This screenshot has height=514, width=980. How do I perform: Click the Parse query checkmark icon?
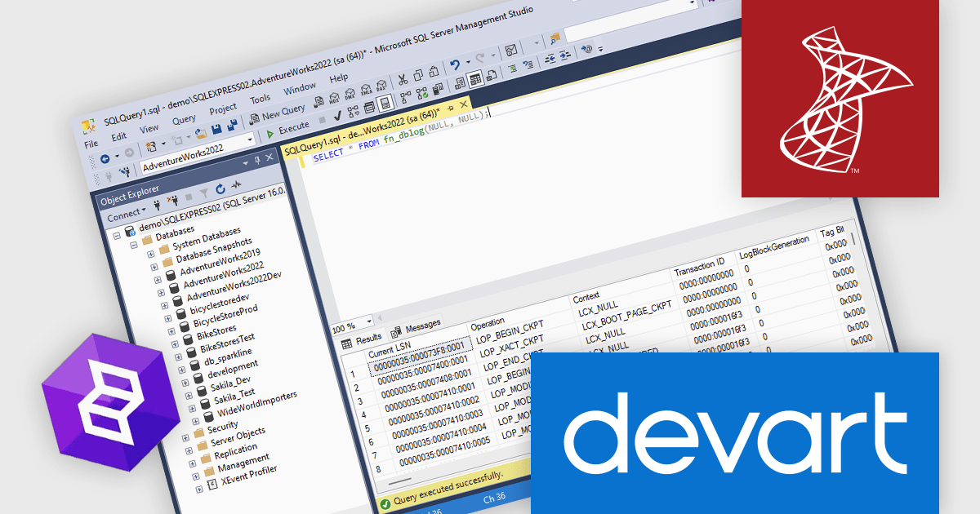[x=338, y=115]
